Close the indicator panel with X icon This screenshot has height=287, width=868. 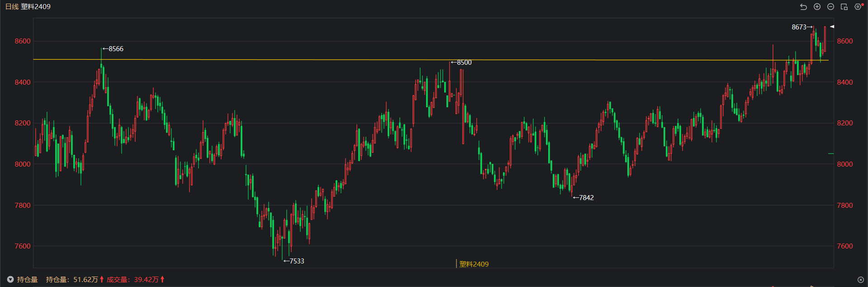[860, 280]
